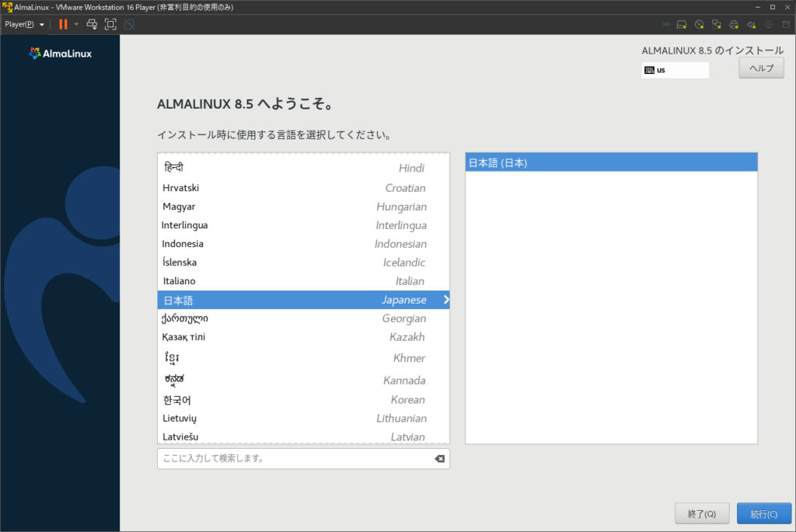The width and height of the screenshot is (796, 532).
Task: Choose the Interlingua language row
Action: (304, 225)
